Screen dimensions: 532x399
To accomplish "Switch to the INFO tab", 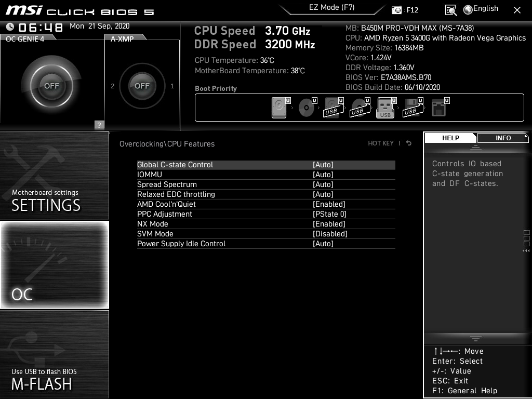I will point(503,138).
